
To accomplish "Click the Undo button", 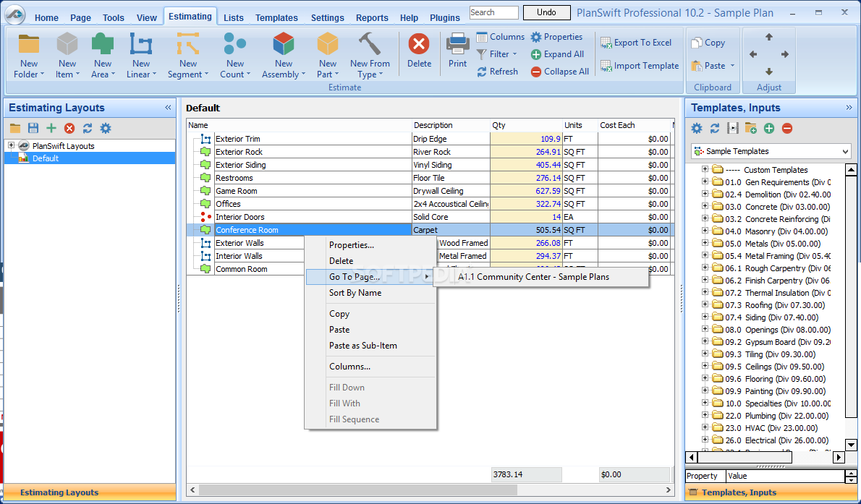I will [x=546, y=12].
